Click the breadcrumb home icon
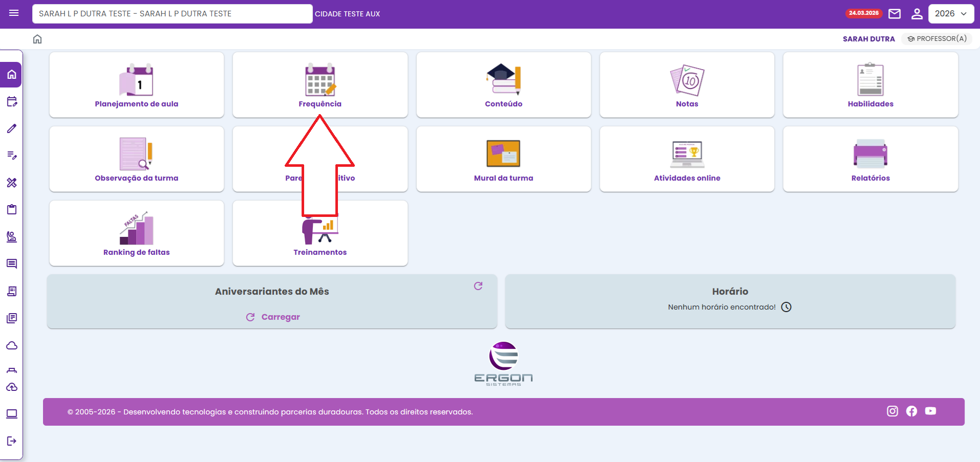This screenshot has height=462, width=980. pos(37,39)
